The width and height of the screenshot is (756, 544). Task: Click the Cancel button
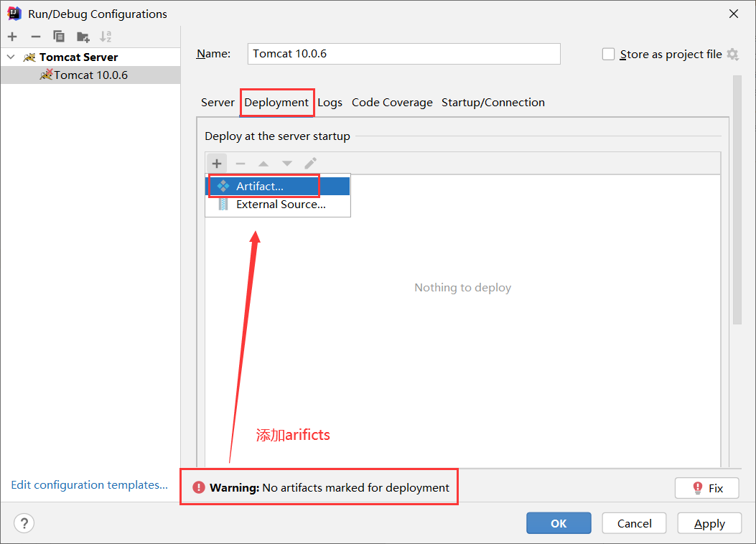[x=634, y=523]
